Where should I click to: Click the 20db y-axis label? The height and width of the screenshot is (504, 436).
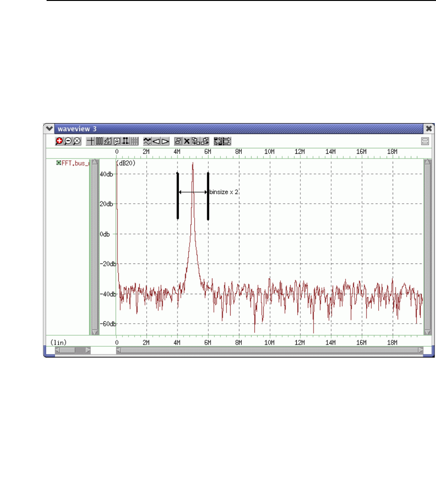click(x=106, y=204)
